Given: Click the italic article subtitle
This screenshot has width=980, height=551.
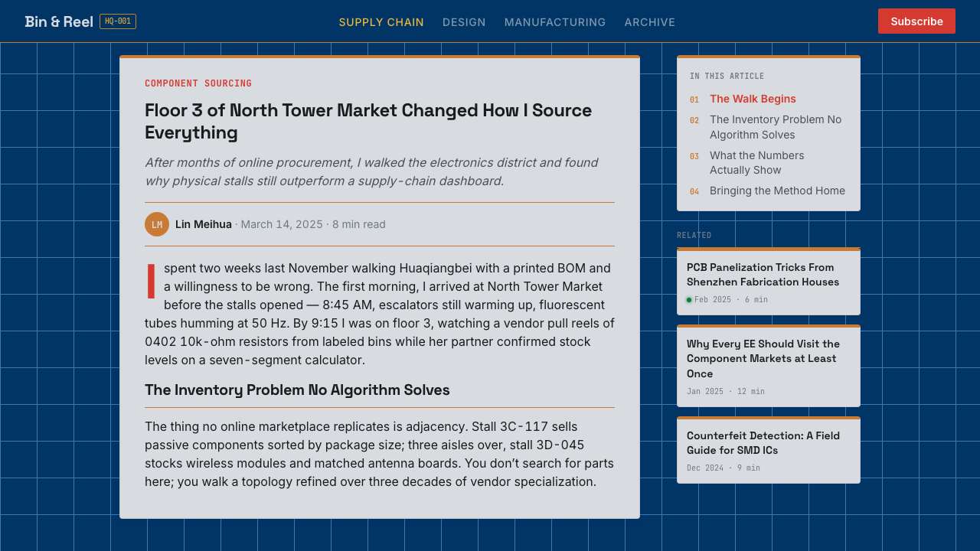Looking at the screenshot, I should click(371, 172).
